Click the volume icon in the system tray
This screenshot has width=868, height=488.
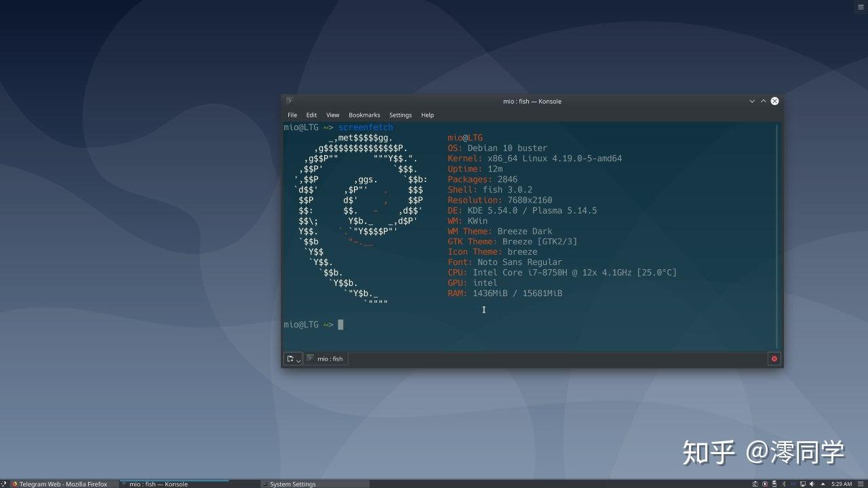pyautogui.click(x=812, y=483)
